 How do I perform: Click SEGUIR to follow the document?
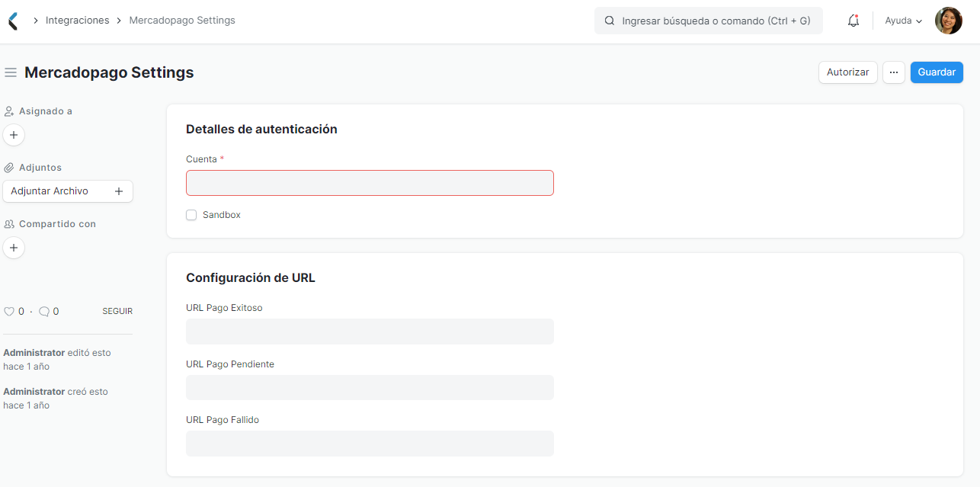117,311
